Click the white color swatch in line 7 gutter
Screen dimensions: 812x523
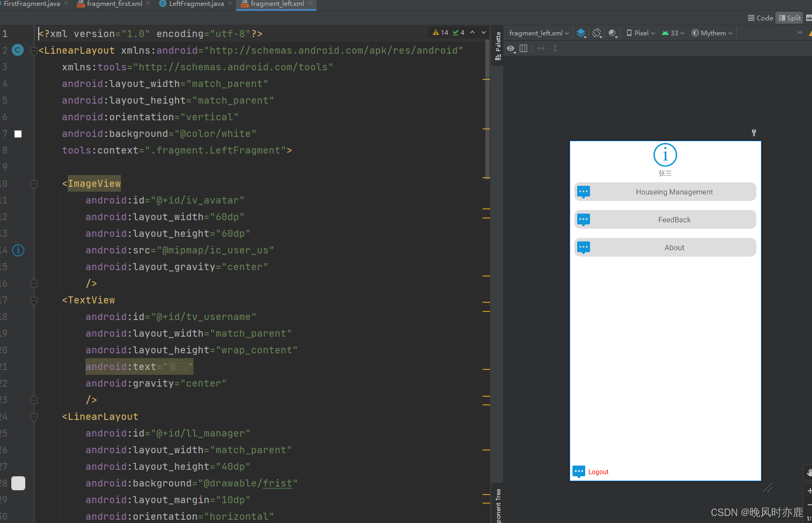click(18, 134)
